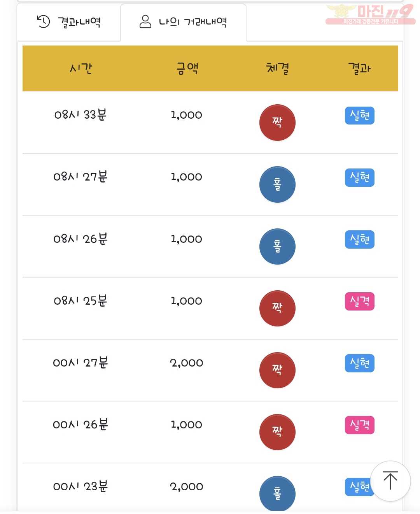
Task: Click the 실현 badge at 00시 27분
Action: 359,363
